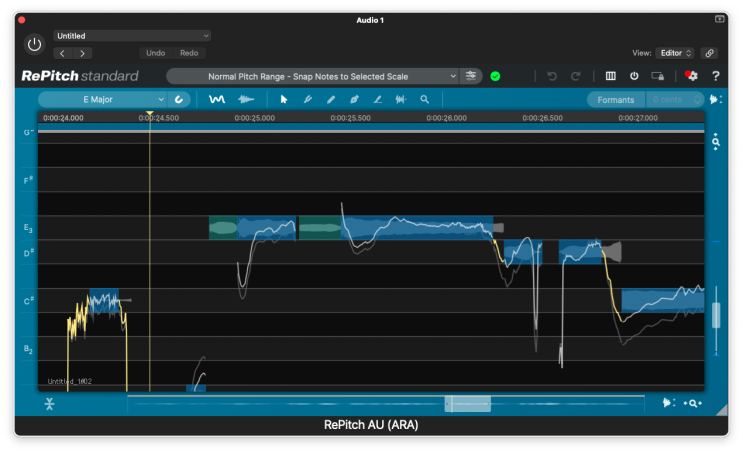Open help question mark
The image size is (743, 453).
tap(716, 76)
